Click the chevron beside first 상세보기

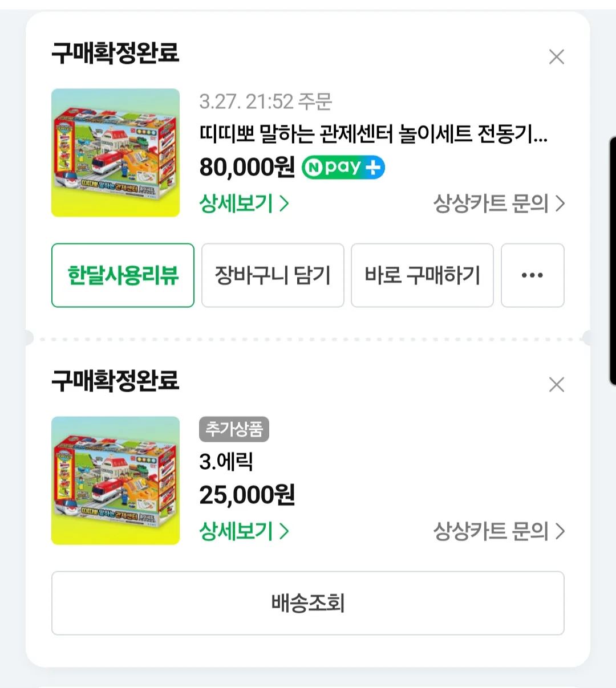click(284, 203)
